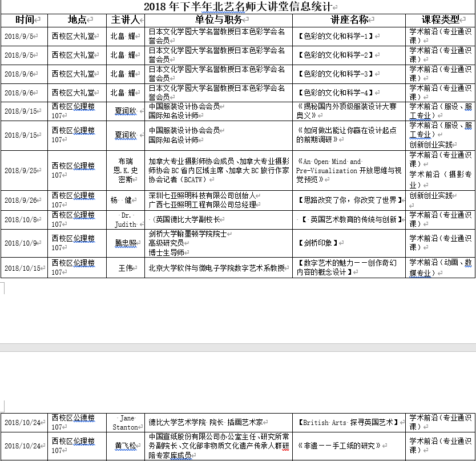Viewport: 476px width, 461px height.
Task: Select the 王伟 speaker cell
Action: (125, 268)
